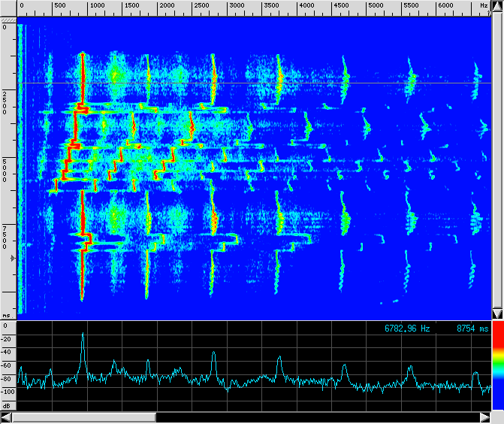Click the 5000 ms label on time ruler
The image size is (504, 424).
[5, 170]
